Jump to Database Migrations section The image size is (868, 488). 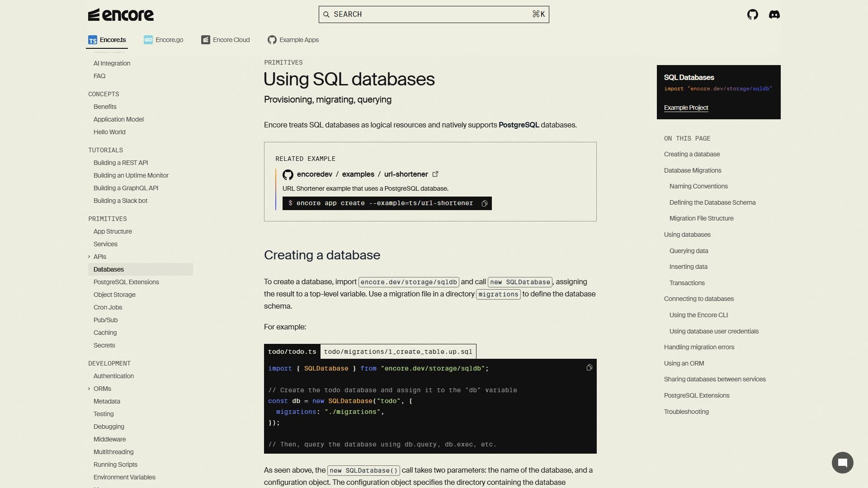pos(693,170)
